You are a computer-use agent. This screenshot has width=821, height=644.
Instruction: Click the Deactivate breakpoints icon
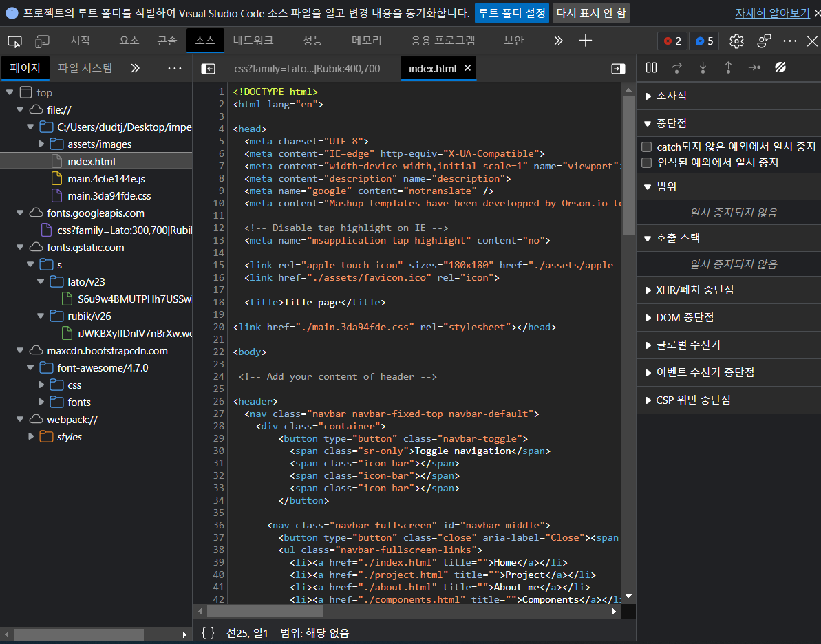(779, 67)
